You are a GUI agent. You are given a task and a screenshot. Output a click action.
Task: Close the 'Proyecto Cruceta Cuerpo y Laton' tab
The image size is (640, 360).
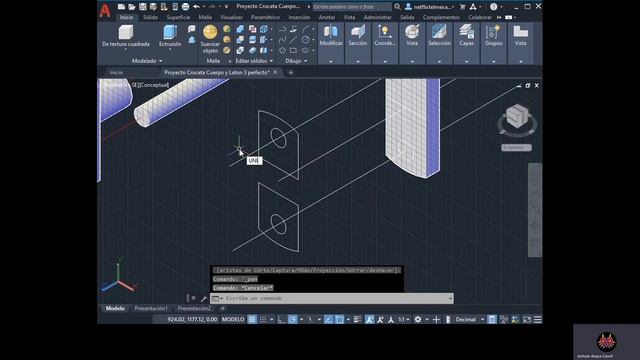[x=276, y=72]
